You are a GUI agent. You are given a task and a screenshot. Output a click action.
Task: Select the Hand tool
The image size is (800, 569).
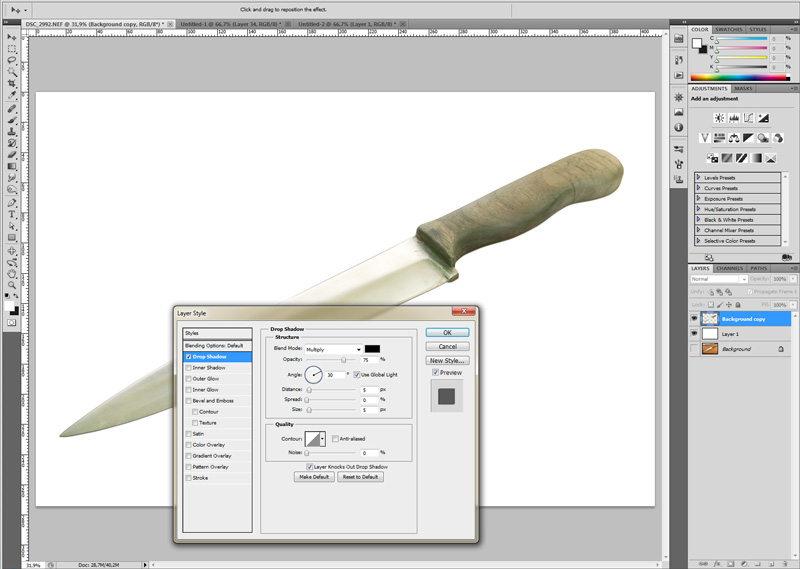tap(11, 274)
